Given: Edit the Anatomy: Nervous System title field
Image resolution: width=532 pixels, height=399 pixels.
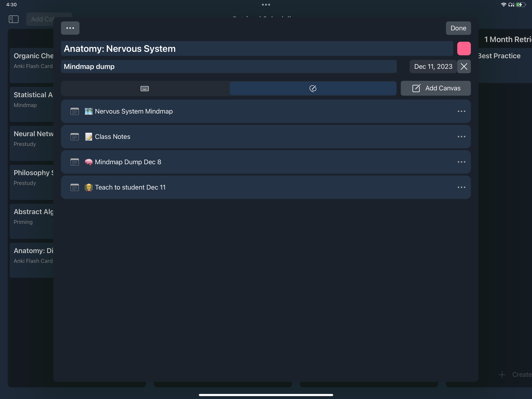Looking at the screenshot, I should (x=257, y=49).
